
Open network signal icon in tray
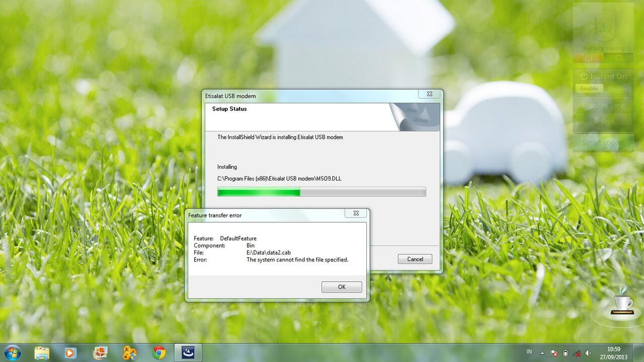point(577,353)
